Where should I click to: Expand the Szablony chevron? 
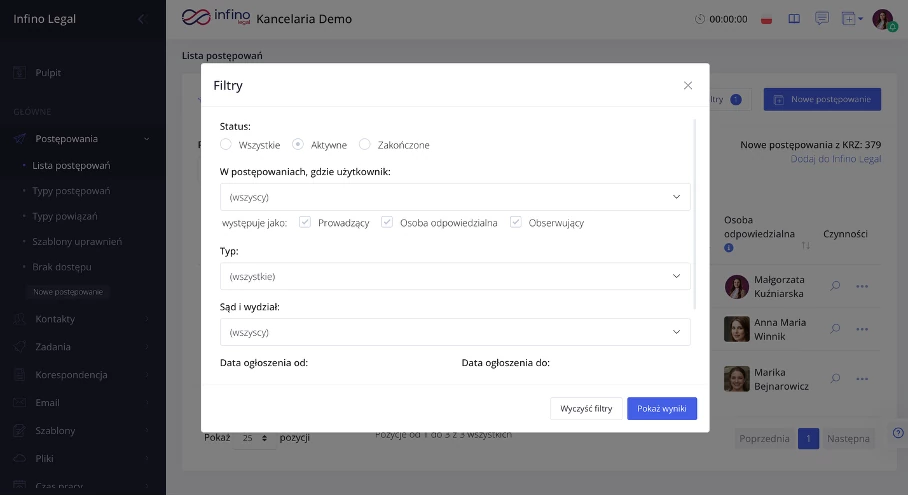(x=147, y=431)
